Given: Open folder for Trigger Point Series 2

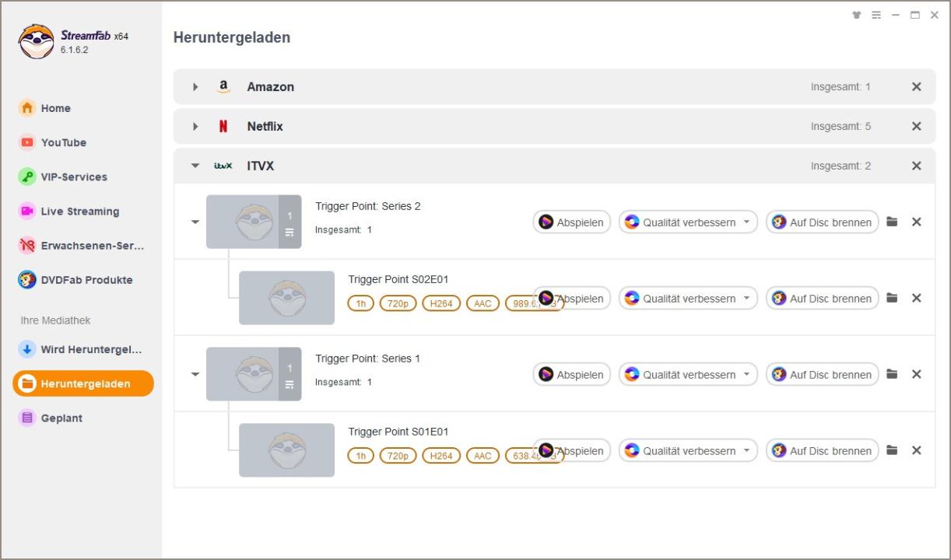Looking at the screenshot, I should click(892, 222).
